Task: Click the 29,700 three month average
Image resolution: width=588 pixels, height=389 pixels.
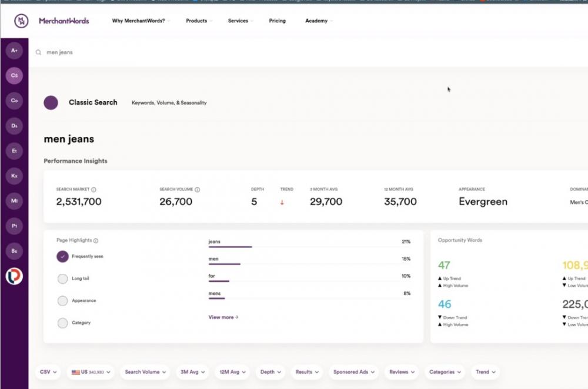Action: pyautogui.click(x=326, y=202)
